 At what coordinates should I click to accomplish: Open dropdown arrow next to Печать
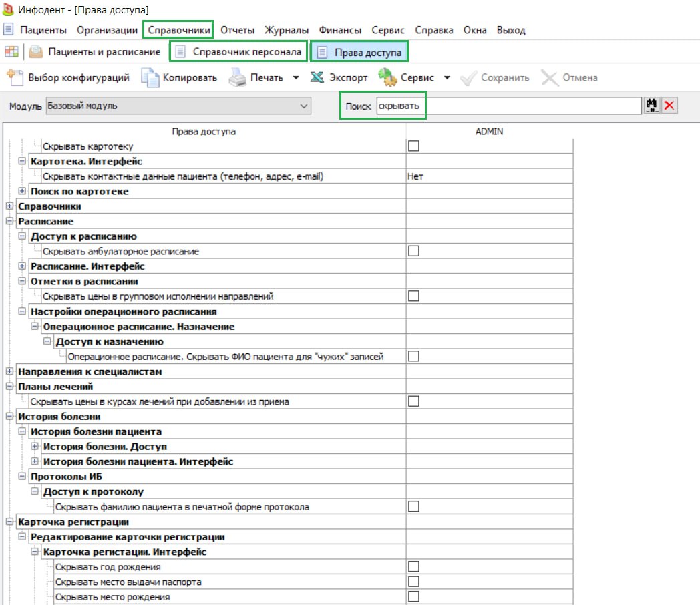click(x=295, y=77)
